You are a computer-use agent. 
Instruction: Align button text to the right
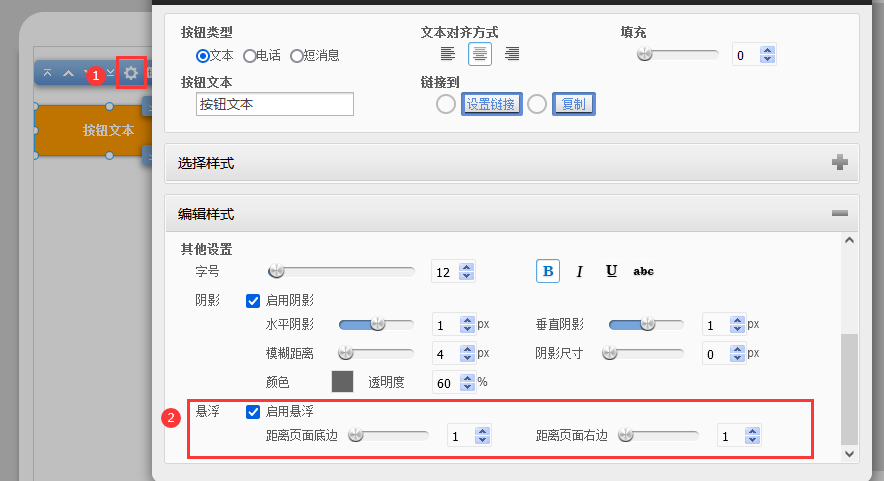tap(512, 54)
